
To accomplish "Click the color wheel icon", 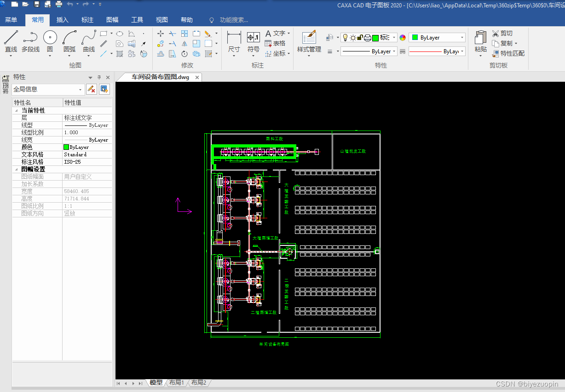I will point(403,38).
